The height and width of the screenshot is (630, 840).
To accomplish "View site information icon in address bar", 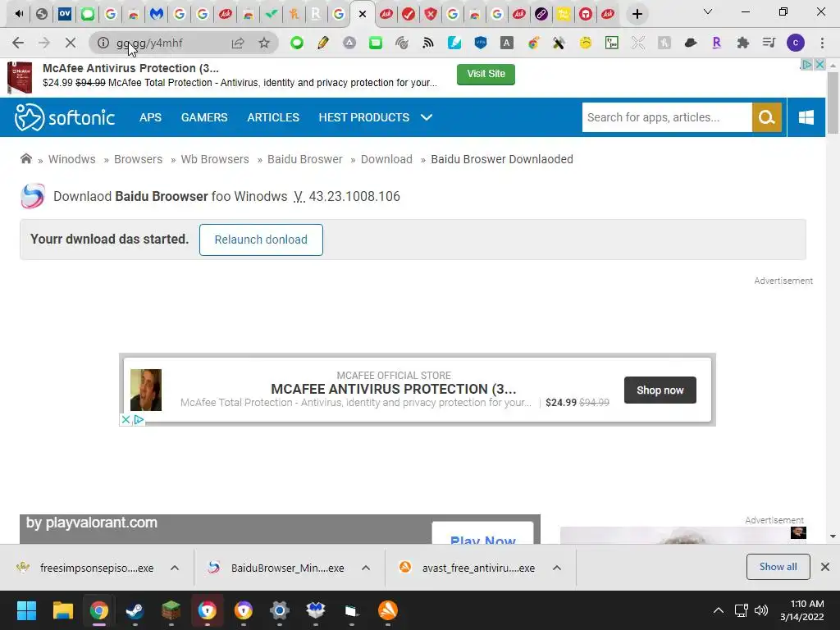I will [x=103, y=43].
